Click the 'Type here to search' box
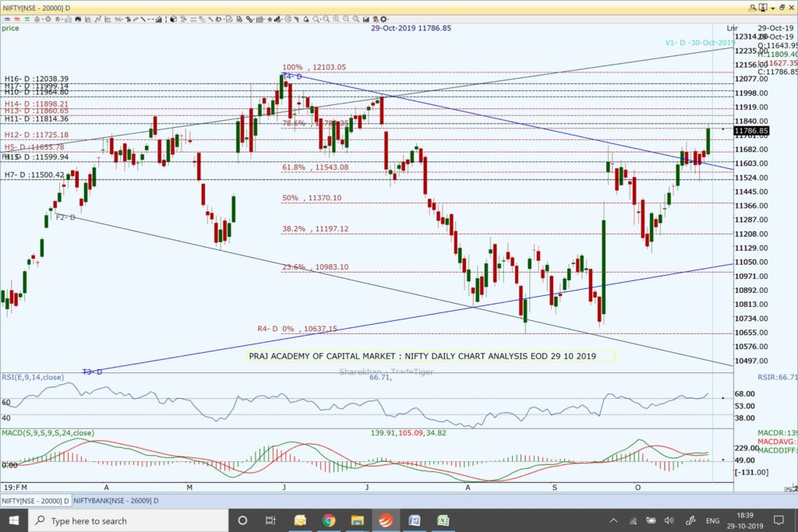The height and width of the screenshot is (532, 798). point(129,520)
